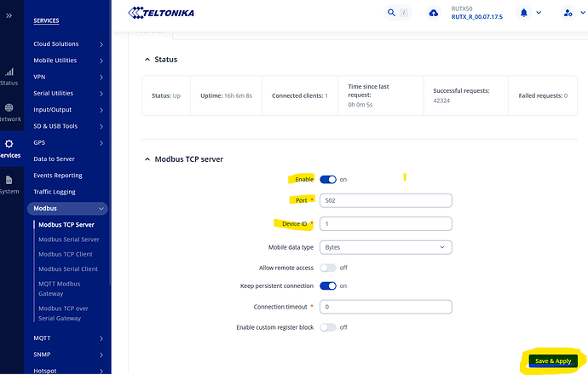Viewport: 588px width, 375px height.
Task: Click the Device ID input field
Action: (386, 224)
